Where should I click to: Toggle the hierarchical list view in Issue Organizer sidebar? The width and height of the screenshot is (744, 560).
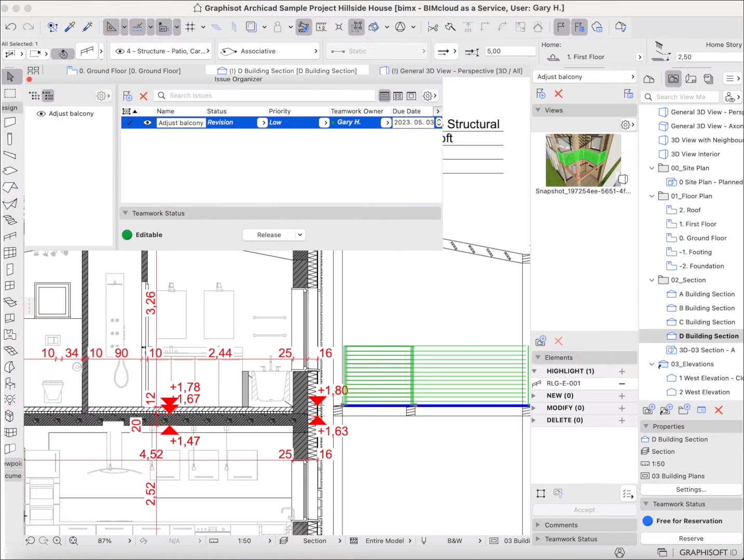pyautogui.click(x=48, y=96)
